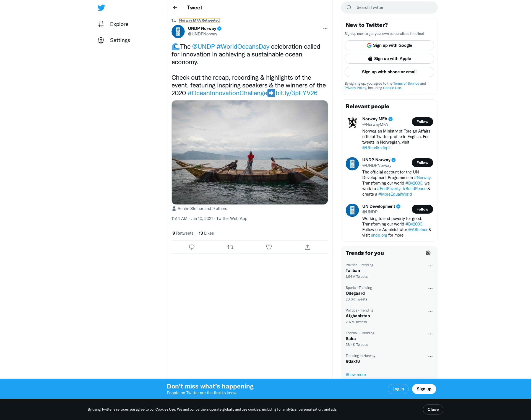The height and width of the screenshot is (420, 531).
Task: Open Settings in the sidebar
Action: 120,40
